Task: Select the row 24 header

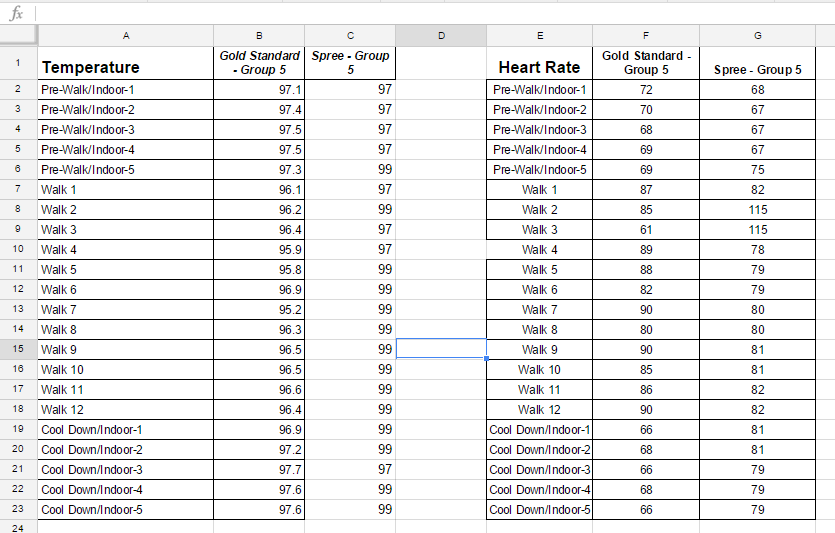Action: click(x=18, y=526)
